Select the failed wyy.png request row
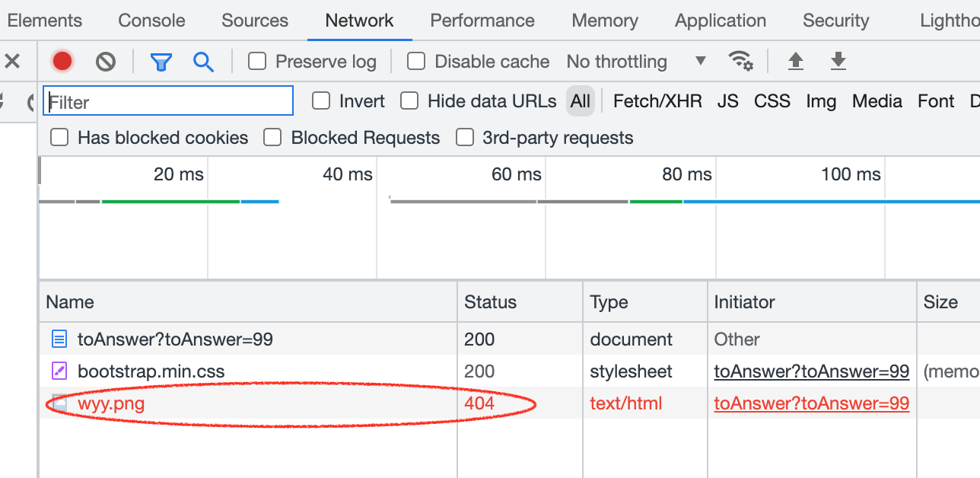This screenshot has width=980, height=478. (111, 403)
